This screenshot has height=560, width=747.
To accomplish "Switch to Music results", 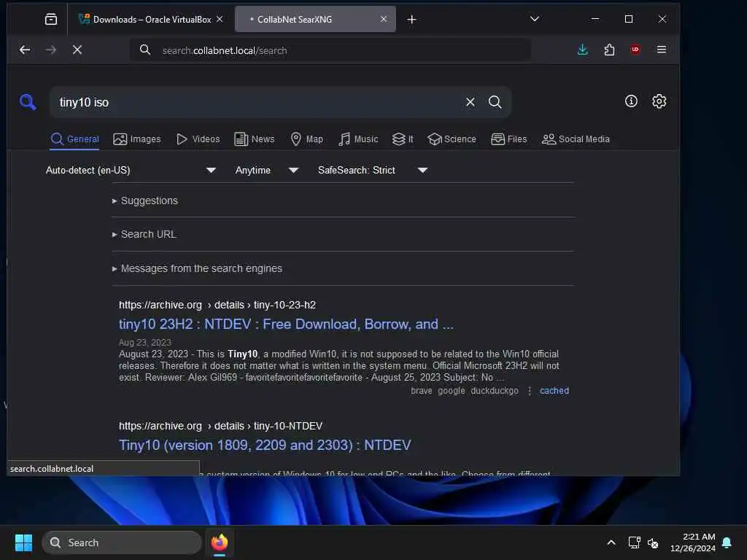I will [x=358, y=139].
